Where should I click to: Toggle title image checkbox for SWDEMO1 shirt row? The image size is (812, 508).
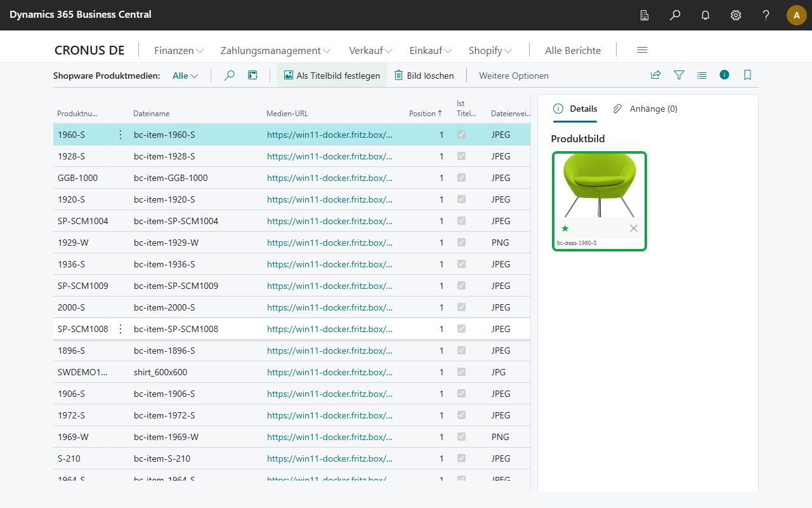[461, 372]
